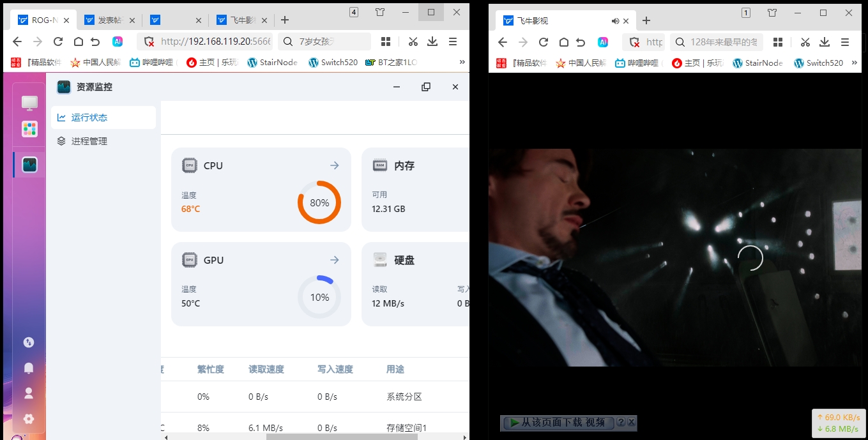This screenshot has width=868, height=440.
Task: Open the colorful app center icon in the dock
Action: pos(29,129)
